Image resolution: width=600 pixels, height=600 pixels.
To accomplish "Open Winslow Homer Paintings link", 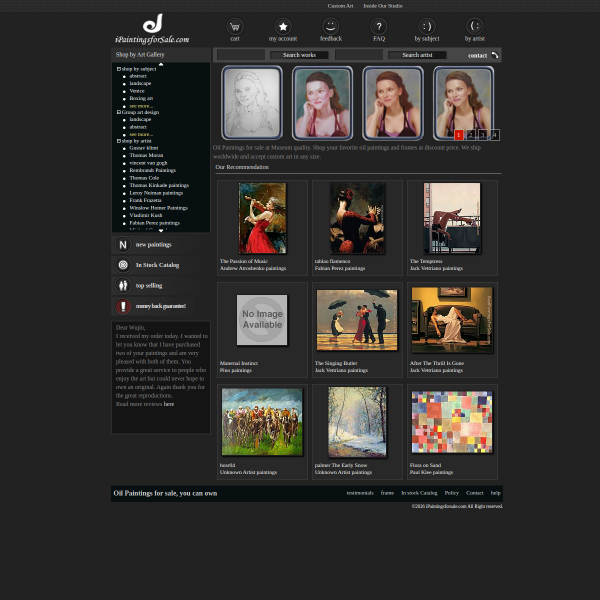I will [158, 208].
